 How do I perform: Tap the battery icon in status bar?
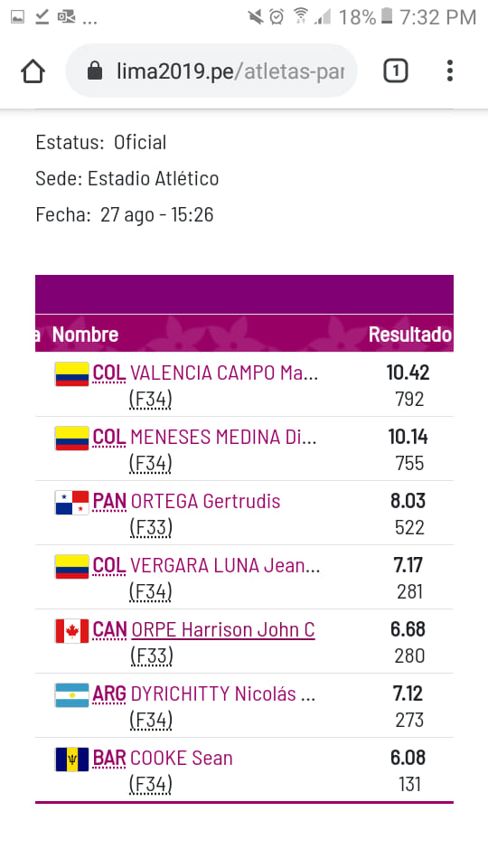pyautogui.click(x=387, y=16)
